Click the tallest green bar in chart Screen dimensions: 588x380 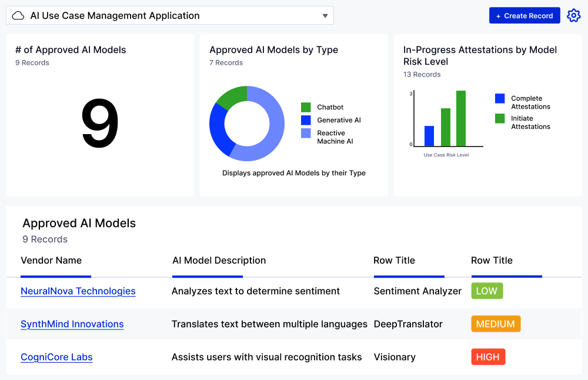pyautogui.click(x=461, y=118)
